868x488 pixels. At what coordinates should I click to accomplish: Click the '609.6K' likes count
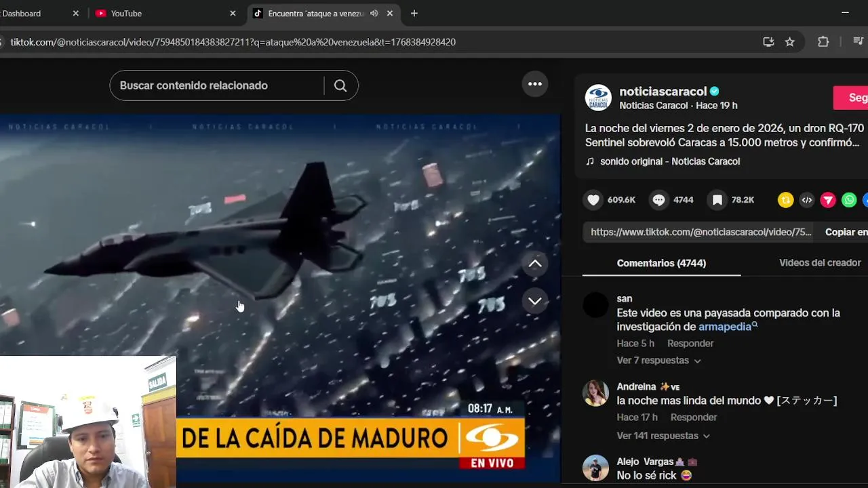[x=621, y=200]
